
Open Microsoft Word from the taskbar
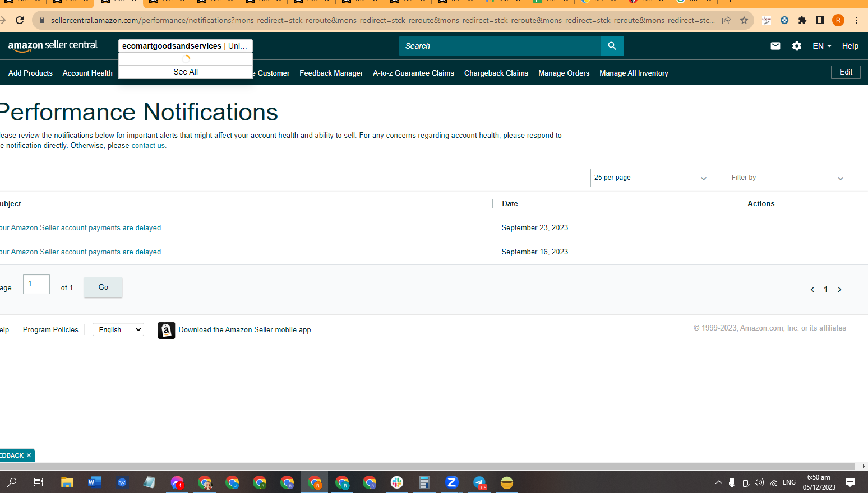[95, 482]
